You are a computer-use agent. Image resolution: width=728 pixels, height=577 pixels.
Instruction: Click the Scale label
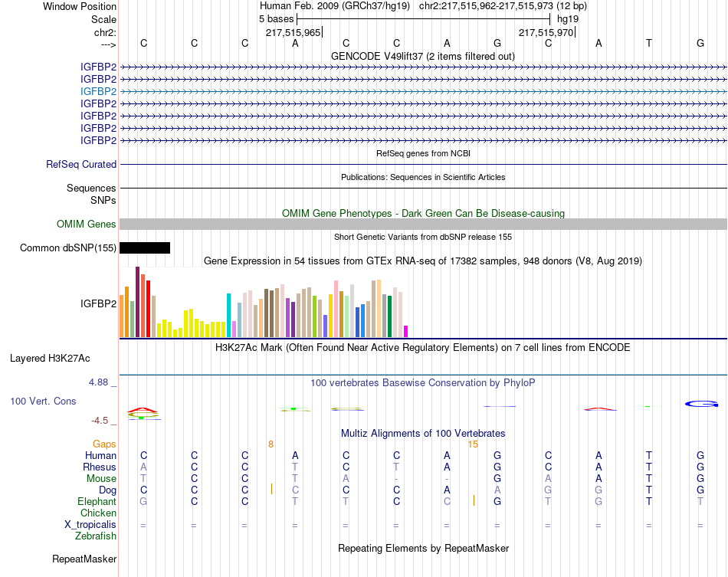tap(103, 20)
